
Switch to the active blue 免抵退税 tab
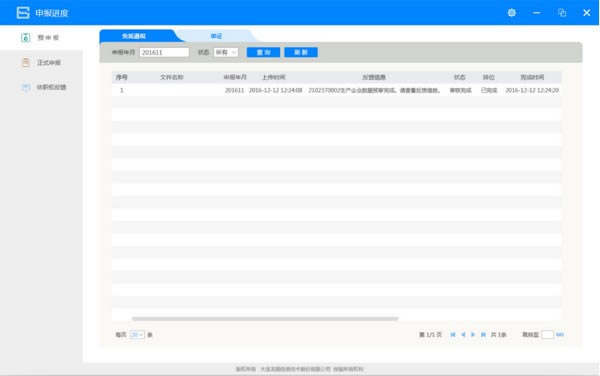tap(134, 36)
